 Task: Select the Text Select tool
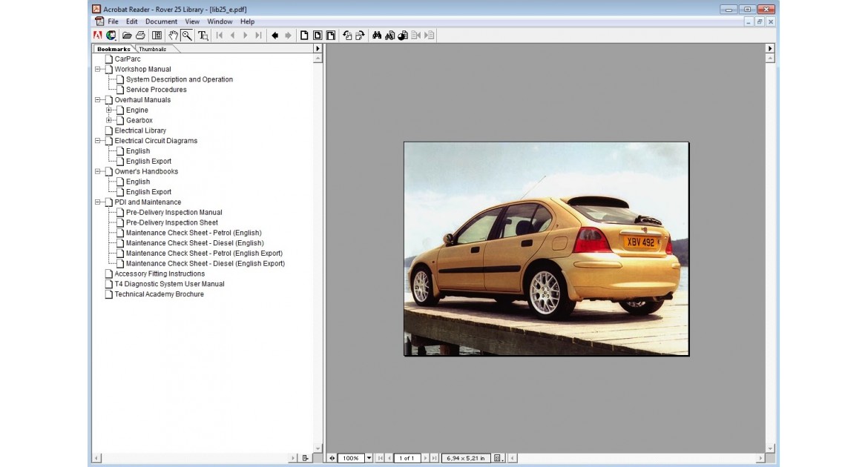click(x=203, y=36)
